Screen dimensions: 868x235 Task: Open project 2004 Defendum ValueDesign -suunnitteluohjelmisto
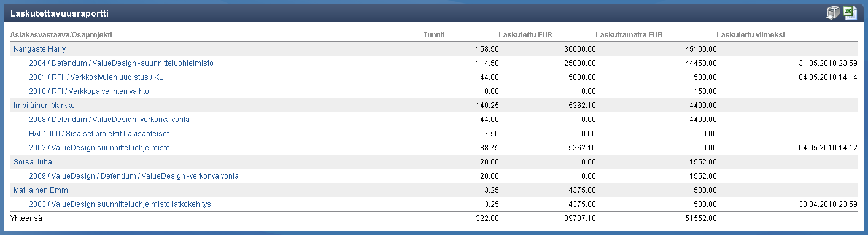click(x=121, y=63)
